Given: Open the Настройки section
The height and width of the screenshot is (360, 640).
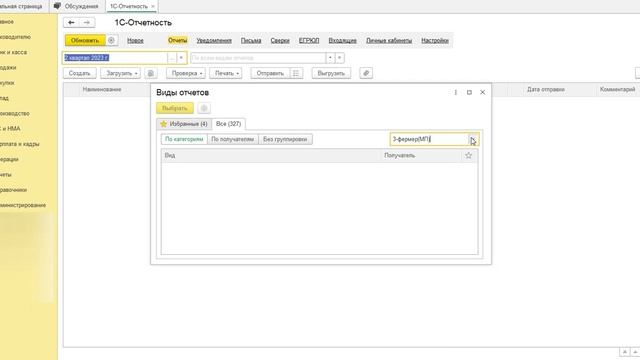Looking at the screenshot, I should click(x=435, y=40).
